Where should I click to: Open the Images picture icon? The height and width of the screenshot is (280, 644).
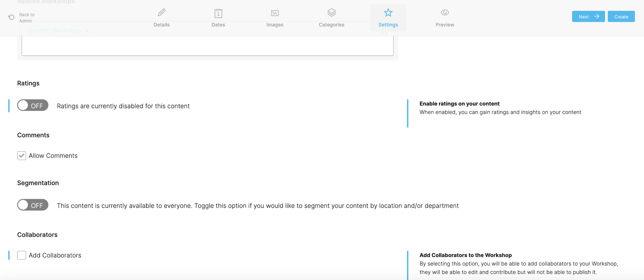pos(275,13)
